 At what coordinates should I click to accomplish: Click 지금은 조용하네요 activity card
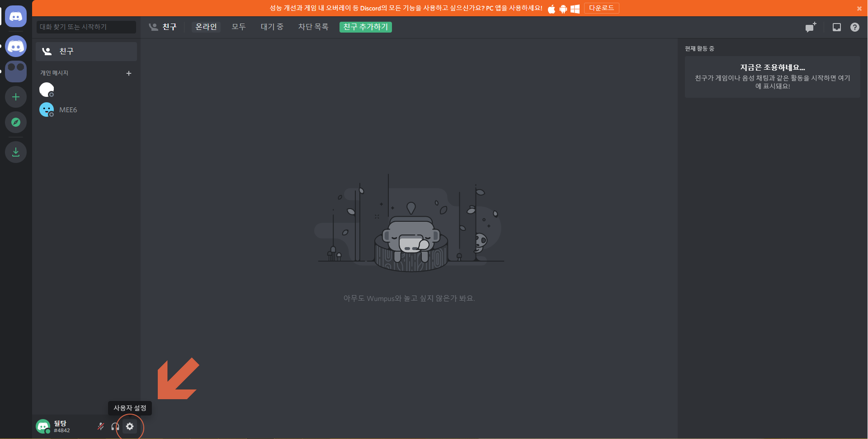[773, 77]
